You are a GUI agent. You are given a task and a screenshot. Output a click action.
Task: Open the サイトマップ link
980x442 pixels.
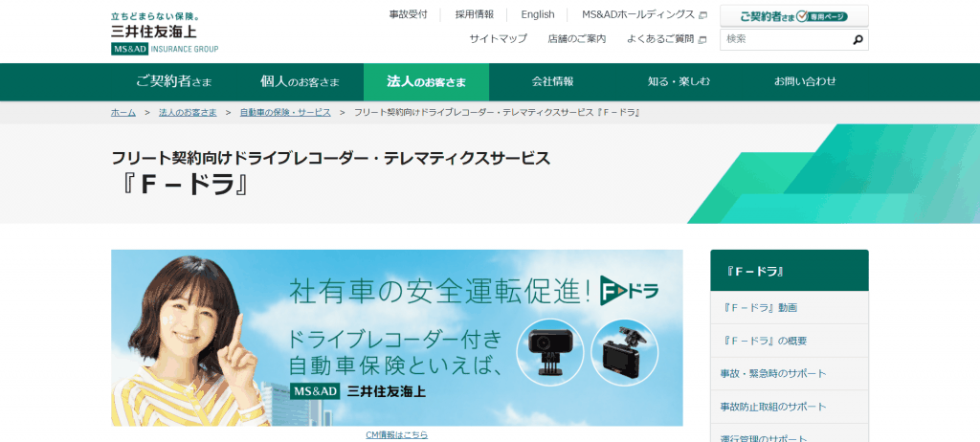(x=498, y=39)
